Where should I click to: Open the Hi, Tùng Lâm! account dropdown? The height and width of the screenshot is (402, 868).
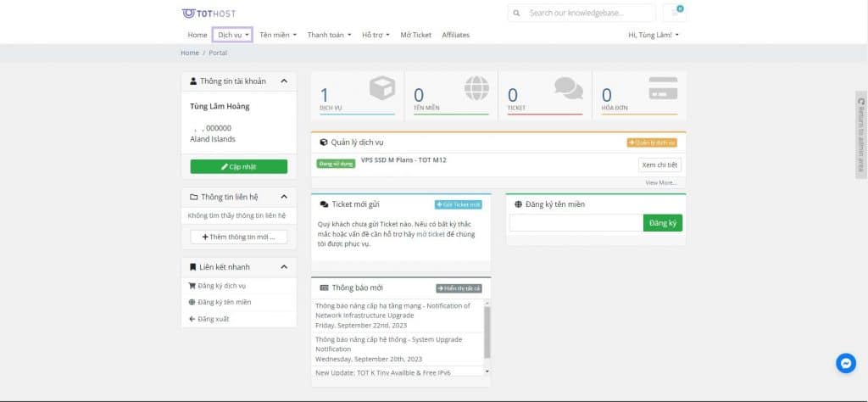654,35
